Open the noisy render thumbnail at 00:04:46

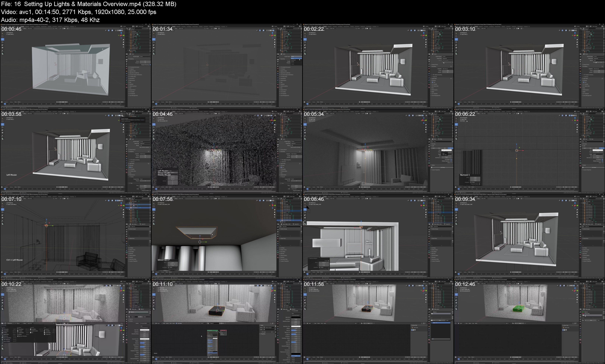(x=227, y=151)
